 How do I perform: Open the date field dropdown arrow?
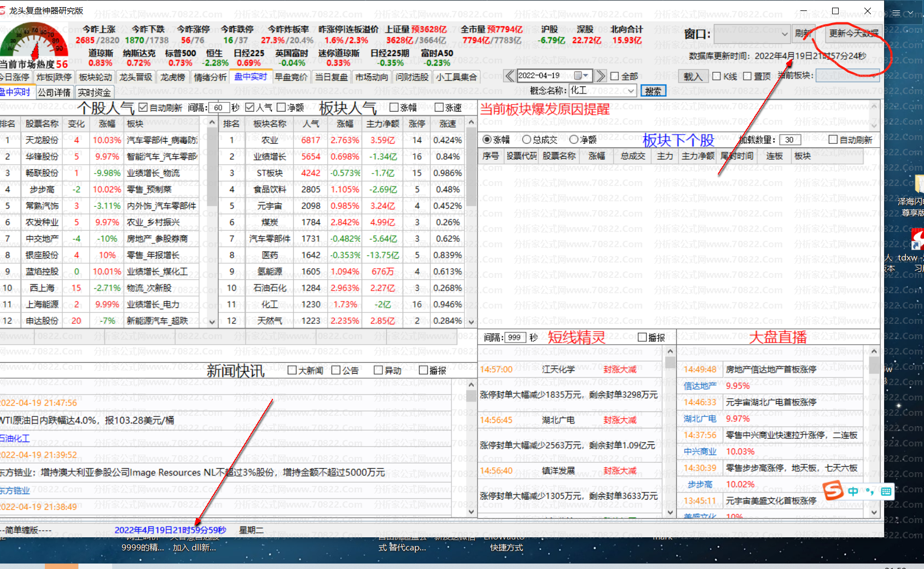pyautogui.click(x=586, y=76)
